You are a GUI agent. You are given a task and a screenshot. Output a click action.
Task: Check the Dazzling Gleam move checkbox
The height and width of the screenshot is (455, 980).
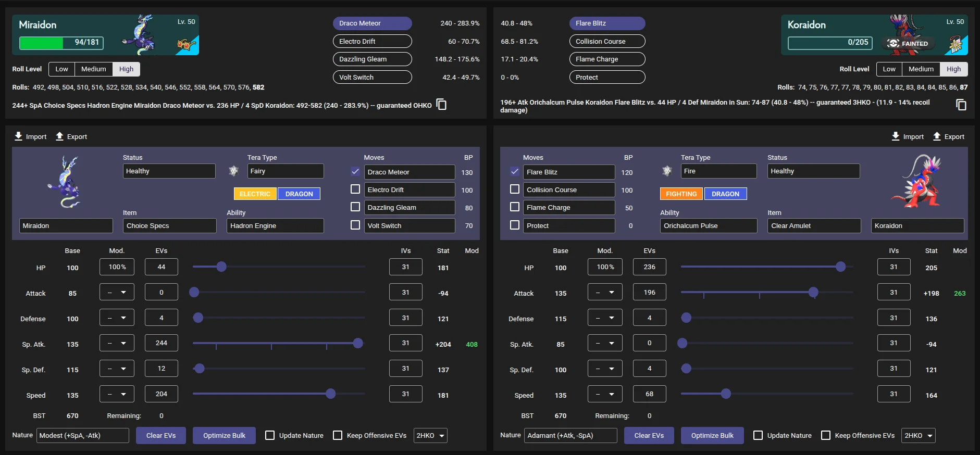[x=355, y=207]
